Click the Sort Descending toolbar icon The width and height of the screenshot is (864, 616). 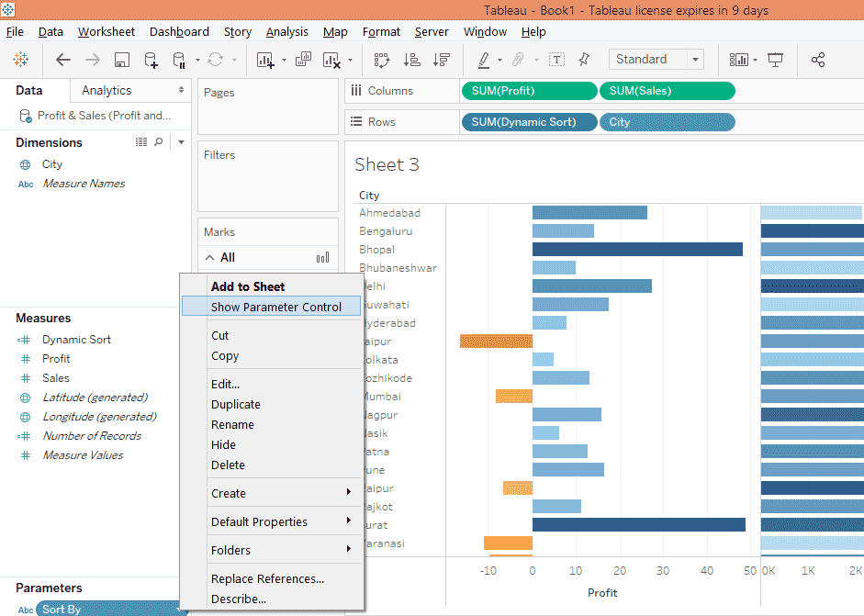(x=442, y=60)
